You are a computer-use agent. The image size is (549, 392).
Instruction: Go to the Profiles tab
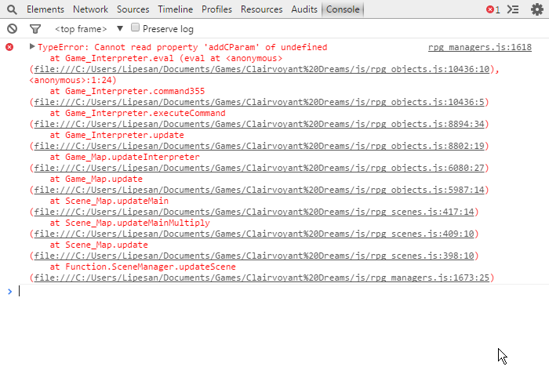(216, 9)
